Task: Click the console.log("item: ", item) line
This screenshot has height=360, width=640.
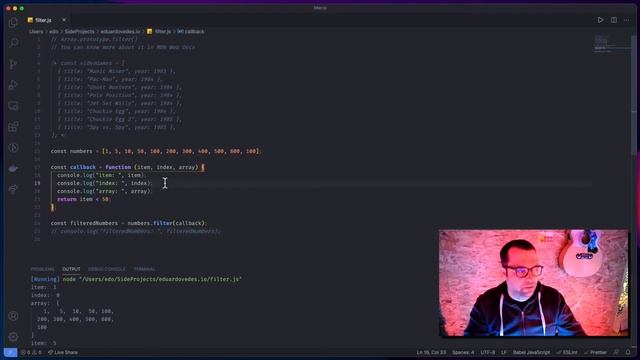Action: [101, 175]
